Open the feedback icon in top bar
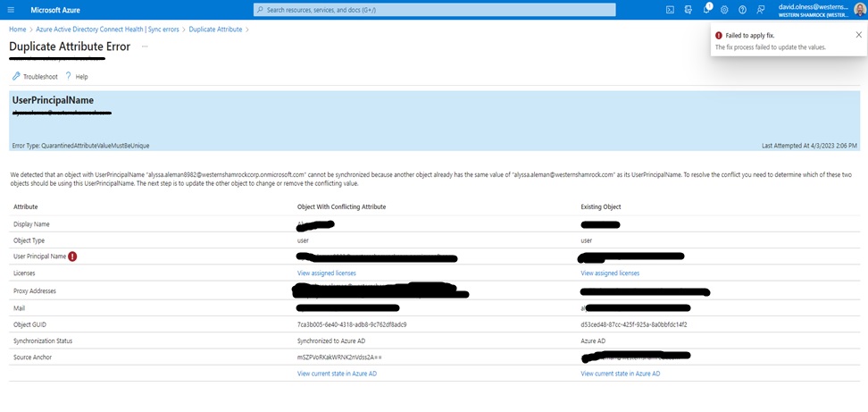Viewport: 868px width, 412px height. point(761,10)
